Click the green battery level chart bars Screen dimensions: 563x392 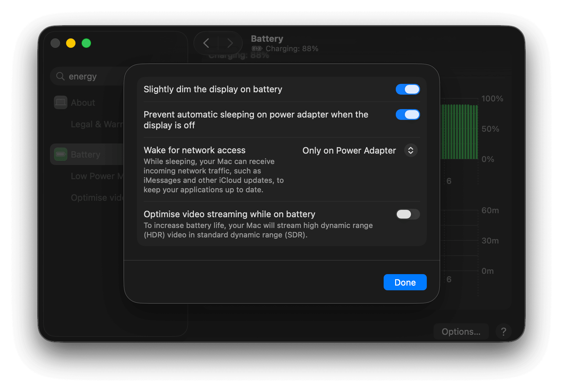coord(460,132)
